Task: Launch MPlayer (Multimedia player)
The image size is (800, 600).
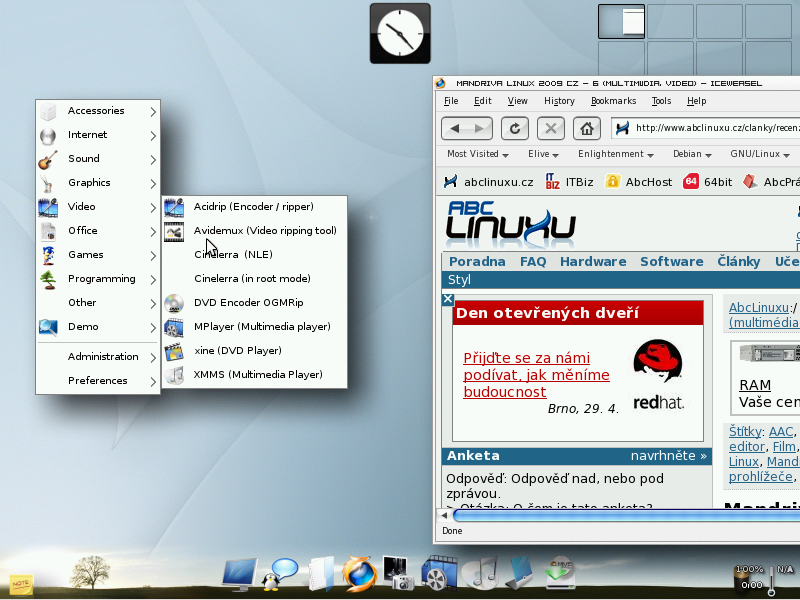Action: 255,327
